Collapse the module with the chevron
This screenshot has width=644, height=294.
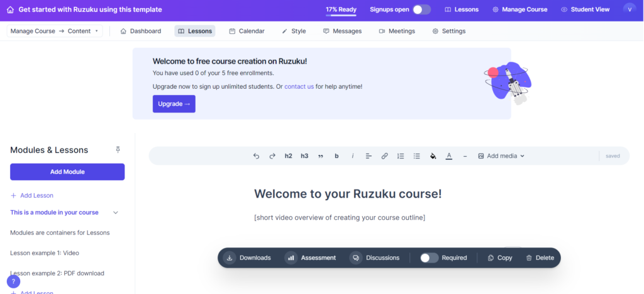(x=116, y=213)
